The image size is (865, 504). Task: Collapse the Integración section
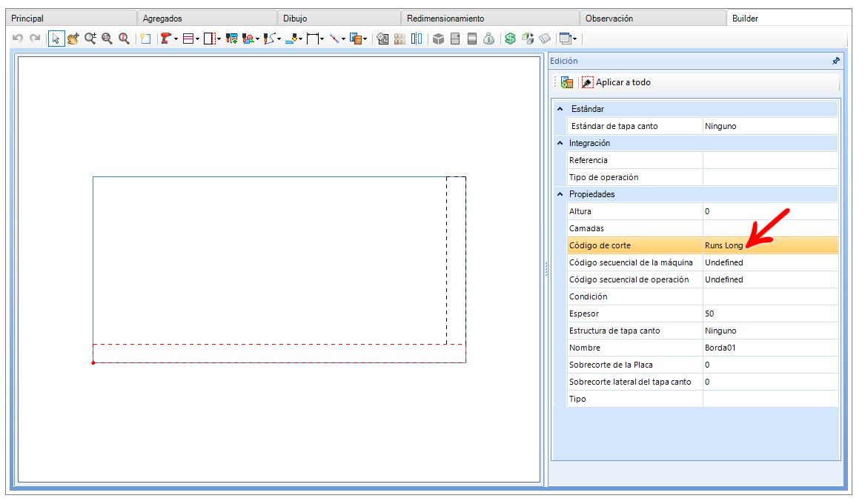pyautogui.click(x=560, y=143)
